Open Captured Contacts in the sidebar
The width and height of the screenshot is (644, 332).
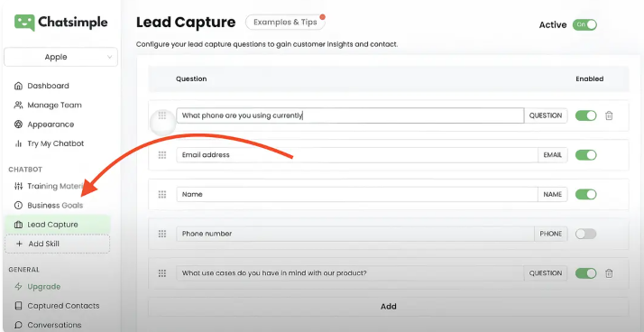pyautogui.click(x=63, y=306)
